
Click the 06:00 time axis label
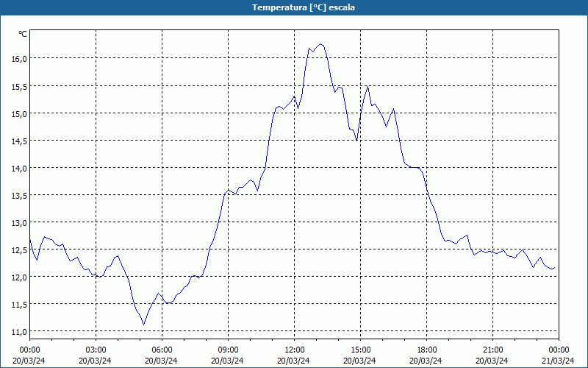tap(162, 350)
